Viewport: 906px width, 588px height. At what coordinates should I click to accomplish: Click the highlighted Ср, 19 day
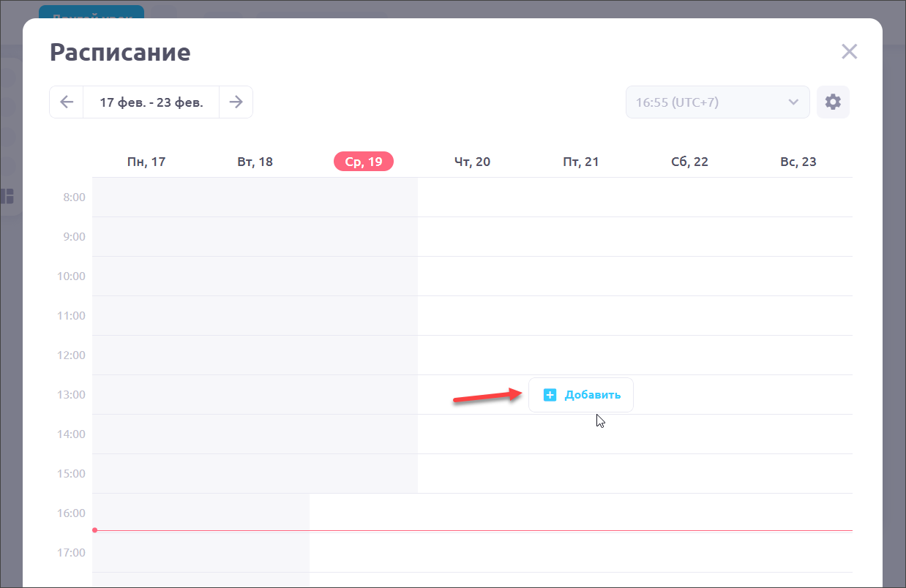coord(364,162)
